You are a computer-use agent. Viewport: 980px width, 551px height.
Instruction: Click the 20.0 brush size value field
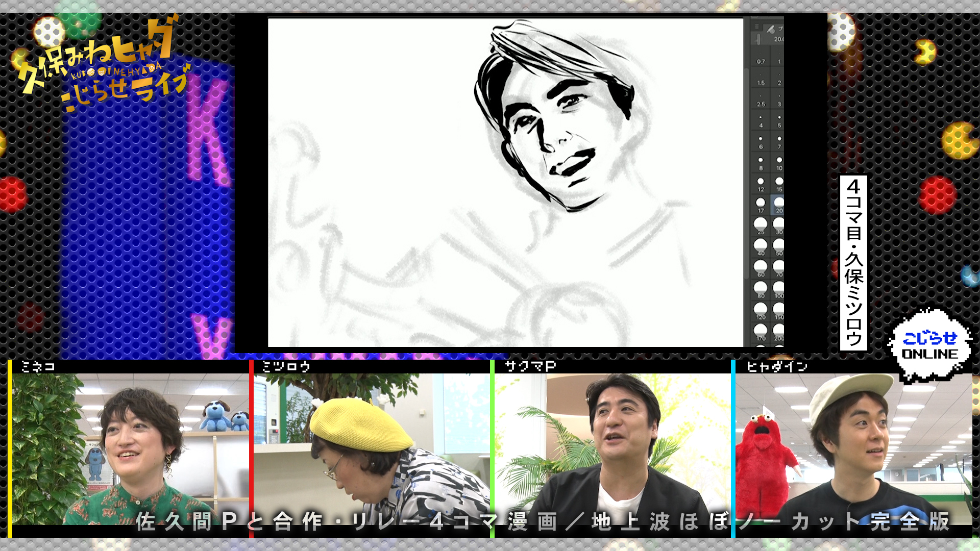(x=778, y=39)
